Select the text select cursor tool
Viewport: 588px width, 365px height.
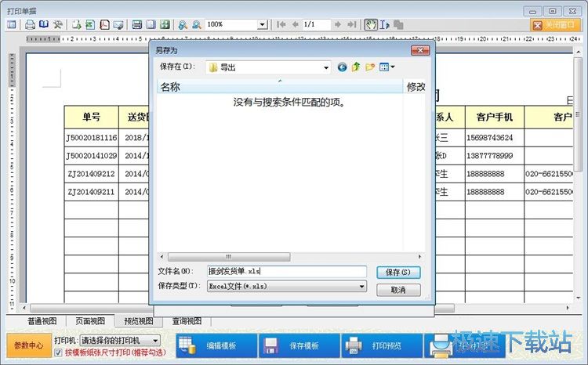384,25
